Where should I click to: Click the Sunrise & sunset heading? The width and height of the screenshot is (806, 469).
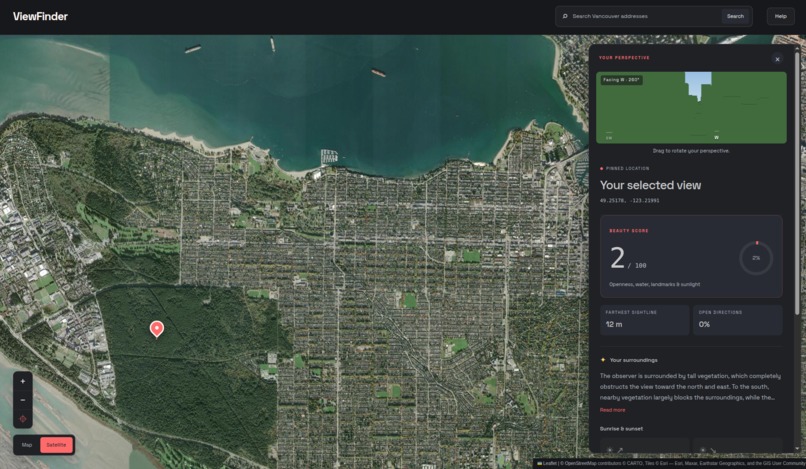tap(621, 428)
